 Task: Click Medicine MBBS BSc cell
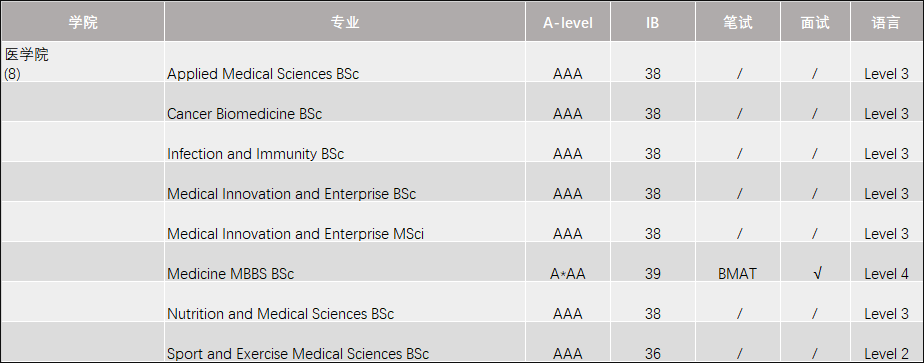point(345,262)
